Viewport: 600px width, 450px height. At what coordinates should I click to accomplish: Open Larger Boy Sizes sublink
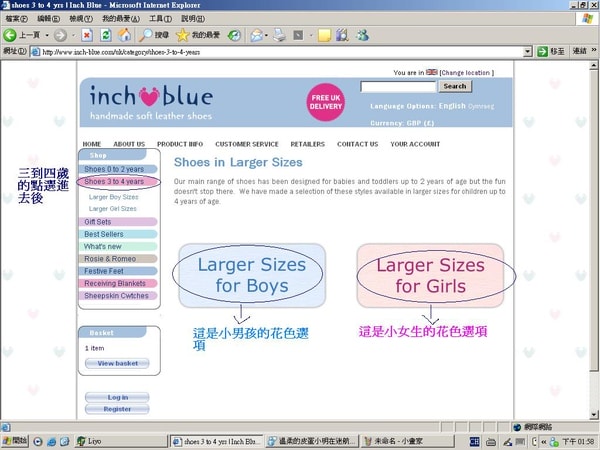pos(113,197)
